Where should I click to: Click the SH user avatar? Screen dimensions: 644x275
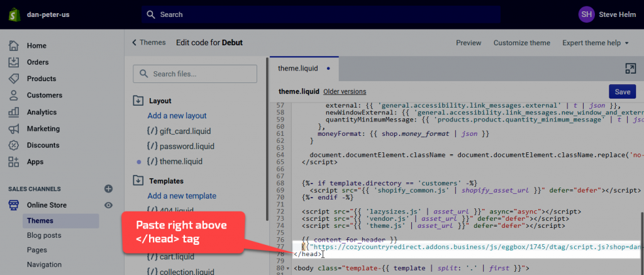coord(587,14)
